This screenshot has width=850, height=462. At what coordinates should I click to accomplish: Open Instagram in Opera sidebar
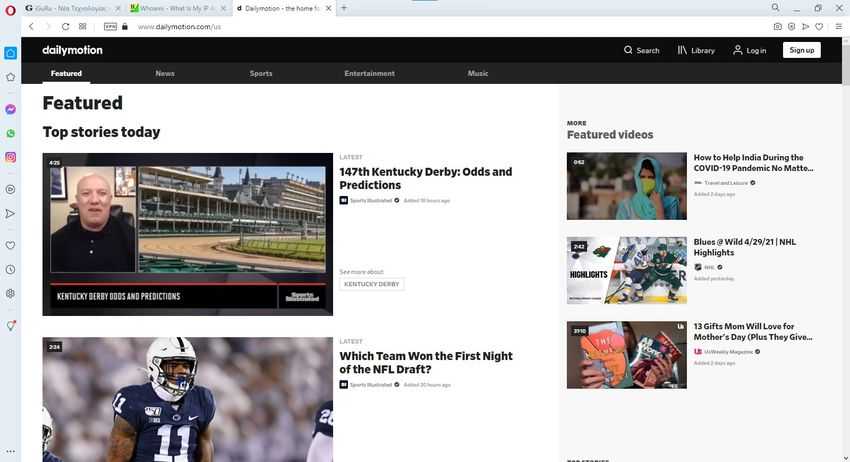point(10,157)
